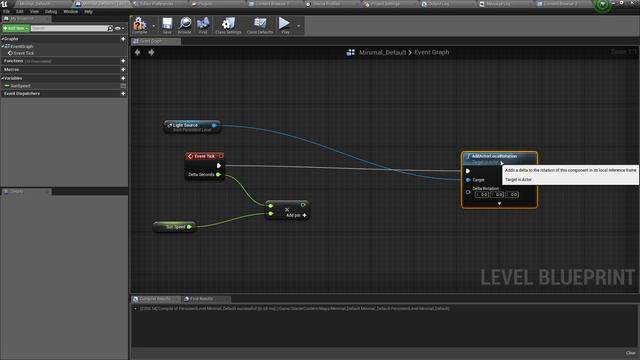Click the Delta Seconds output pin
This screenshot has height=360, width=640.
click(x=218, y=174)
